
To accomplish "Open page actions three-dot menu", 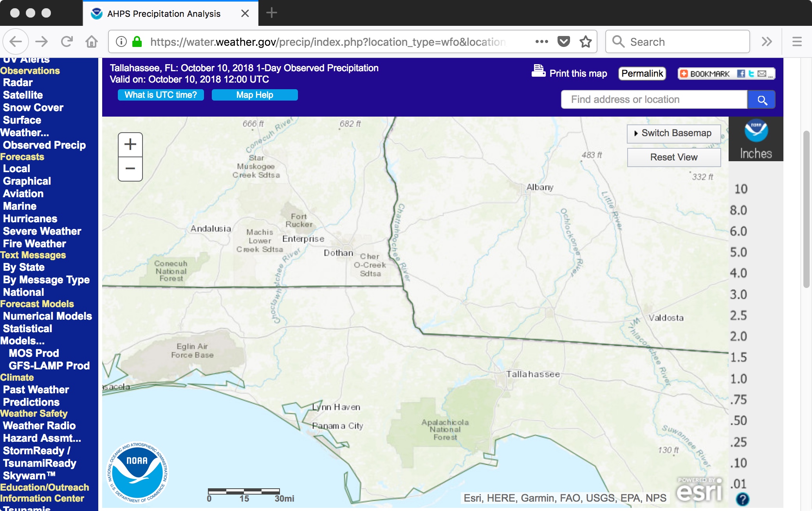I will (542, 41).
